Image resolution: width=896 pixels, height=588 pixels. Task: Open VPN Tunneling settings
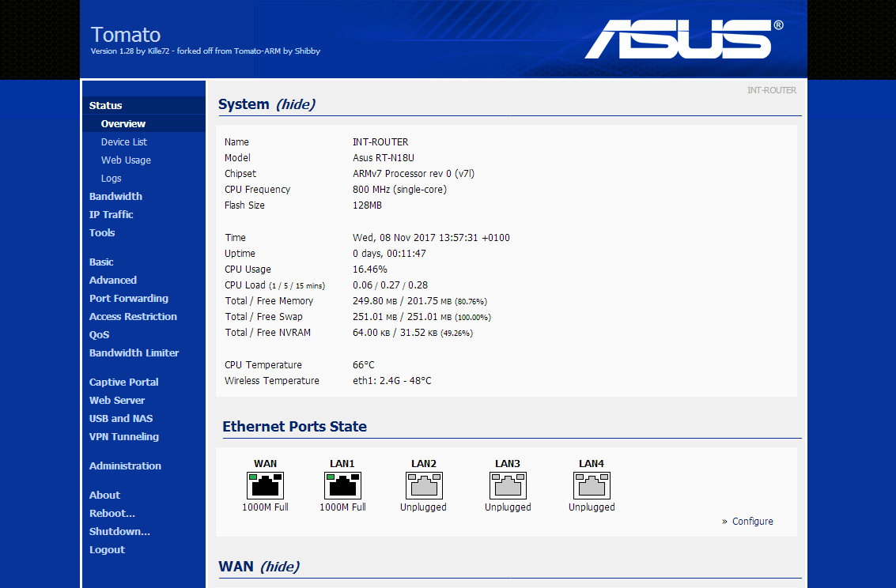[x=124, y=437]
